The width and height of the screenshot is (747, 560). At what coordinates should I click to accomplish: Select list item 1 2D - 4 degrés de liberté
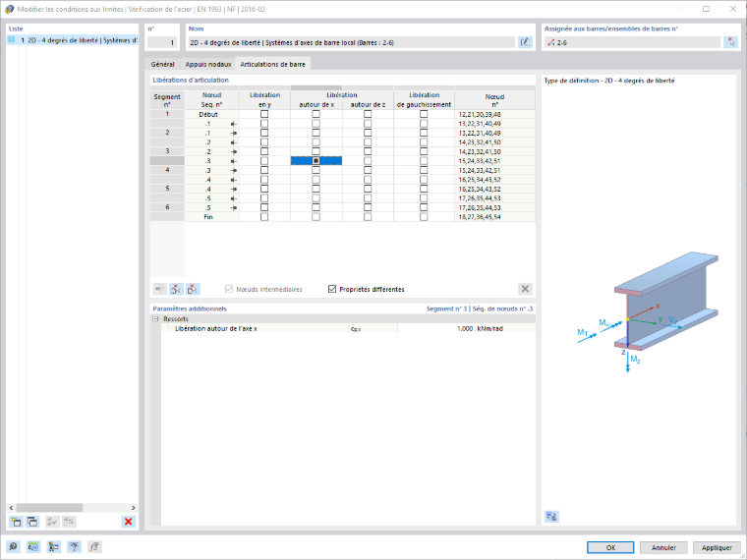coord(73,40)
